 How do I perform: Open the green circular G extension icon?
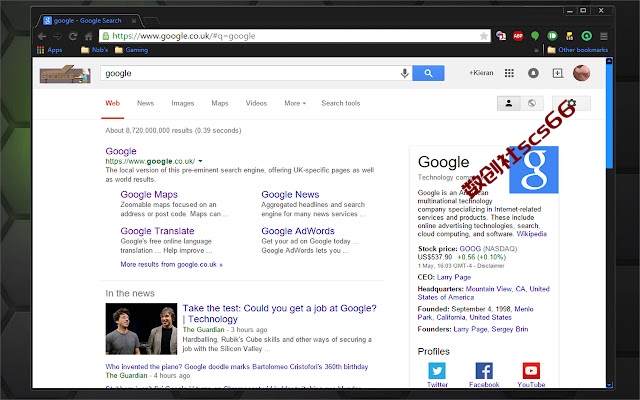click(x=587, y=36)
